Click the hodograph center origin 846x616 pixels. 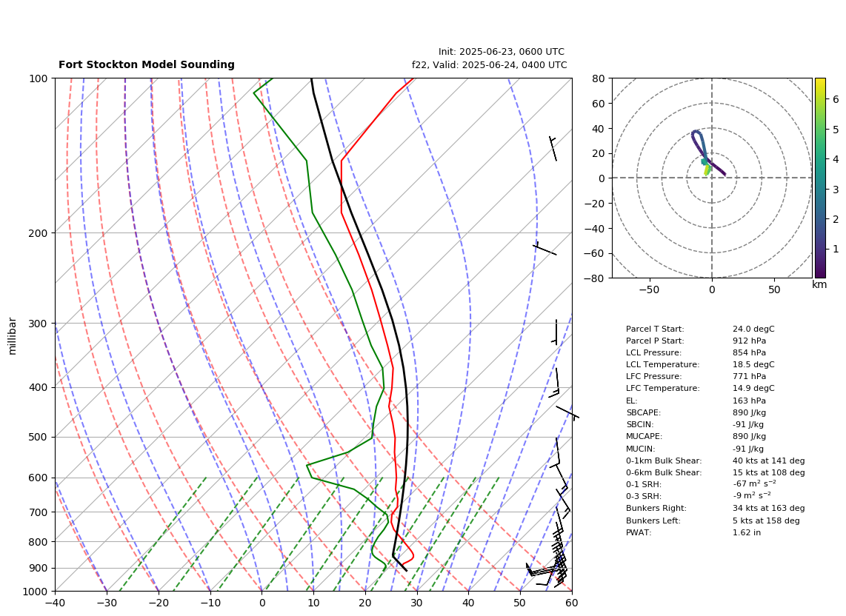712,178
